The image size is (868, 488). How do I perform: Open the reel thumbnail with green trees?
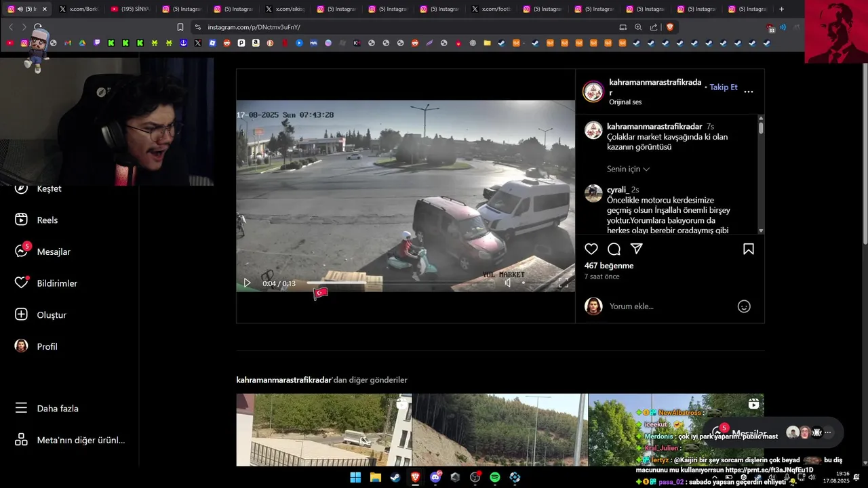676,430
